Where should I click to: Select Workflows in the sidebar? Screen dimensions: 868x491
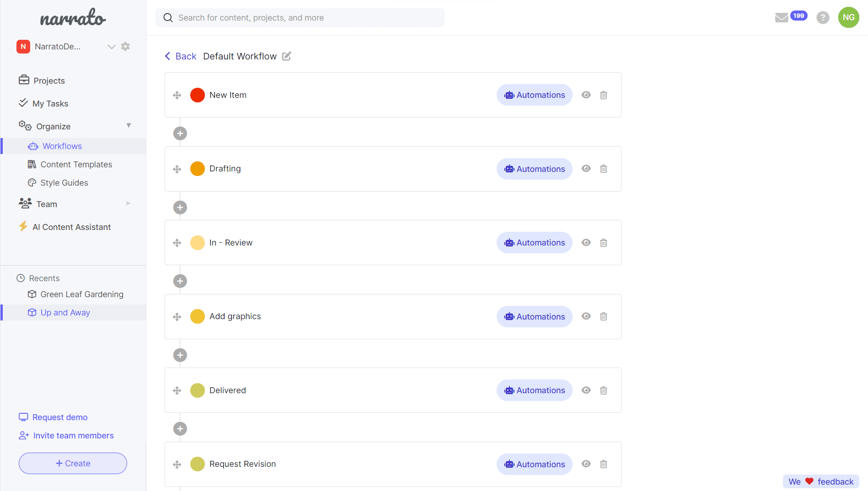(x=74, y=146)
